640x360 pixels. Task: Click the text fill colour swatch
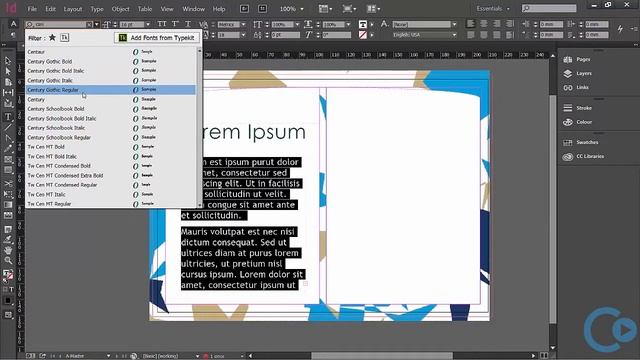tap(362, 24)
